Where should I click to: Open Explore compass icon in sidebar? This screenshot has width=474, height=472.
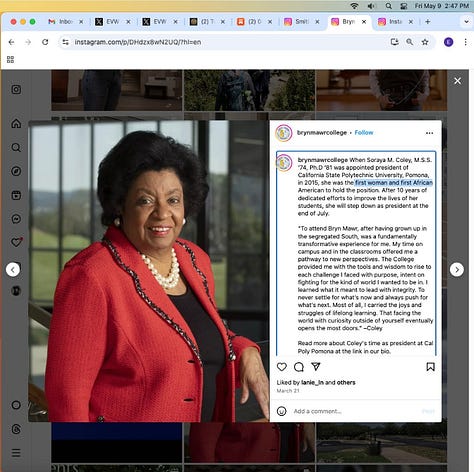coord(16,171)
